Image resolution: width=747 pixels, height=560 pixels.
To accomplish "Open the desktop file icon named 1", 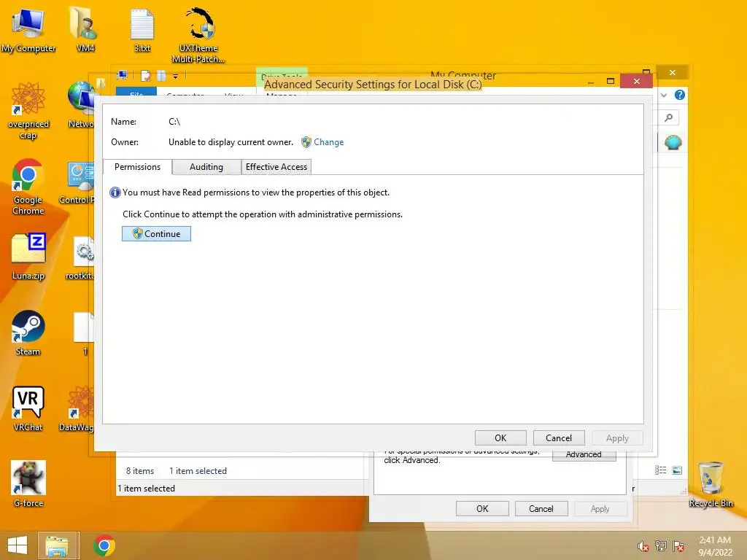I will (x=84, y=333).
